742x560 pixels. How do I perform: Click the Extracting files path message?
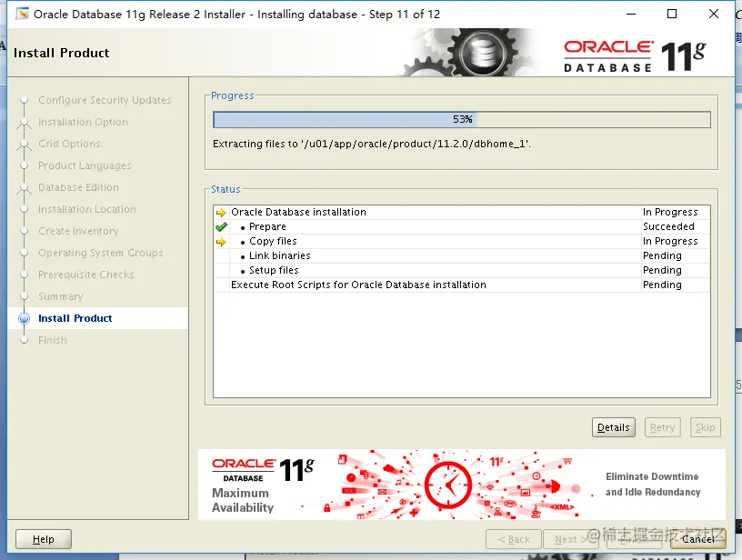(372, 144)
